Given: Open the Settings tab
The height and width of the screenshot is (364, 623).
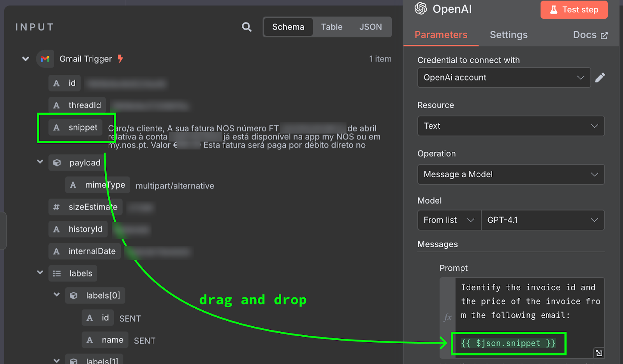Looking at the screenshot, I should [x=509, y=35].
